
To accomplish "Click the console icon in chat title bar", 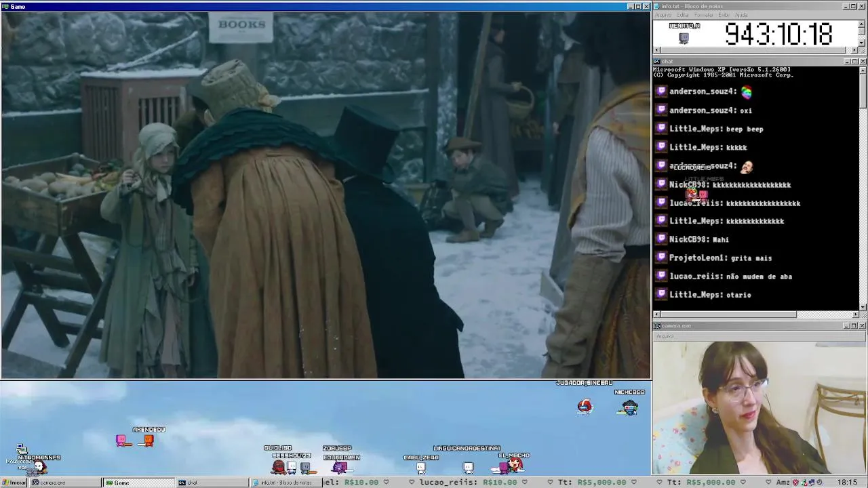I will click(x=657, y=62).
